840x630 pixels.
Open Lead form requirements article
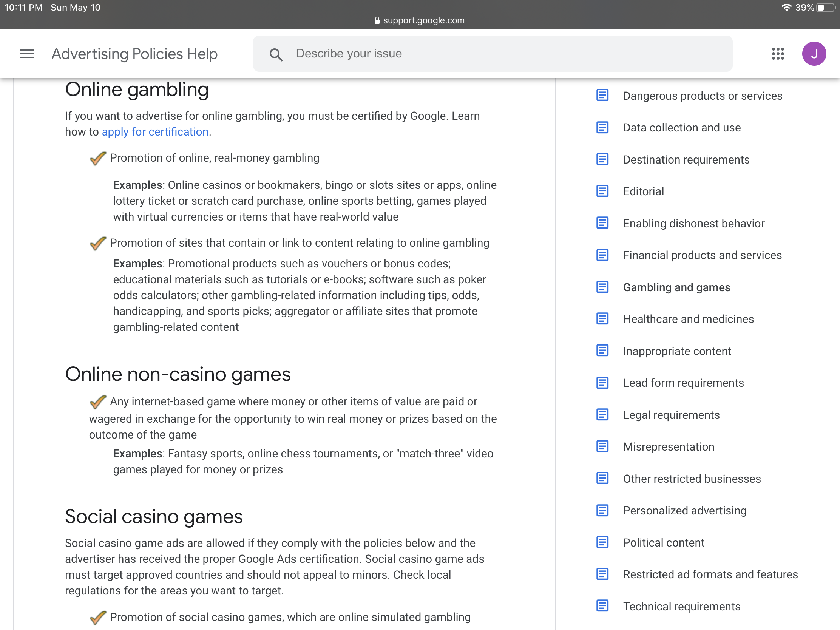point(683,383)
